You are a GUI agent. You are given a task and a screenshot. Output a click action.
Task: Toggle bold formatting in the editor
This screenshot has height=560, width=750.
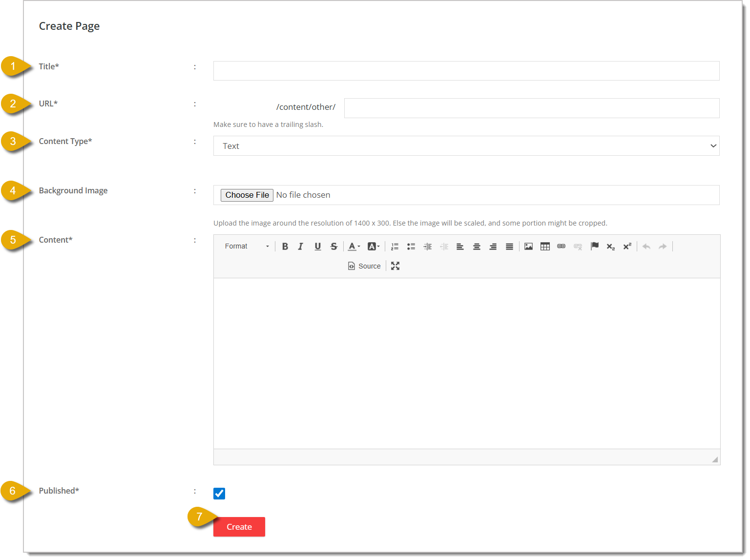tap(285, 247)
